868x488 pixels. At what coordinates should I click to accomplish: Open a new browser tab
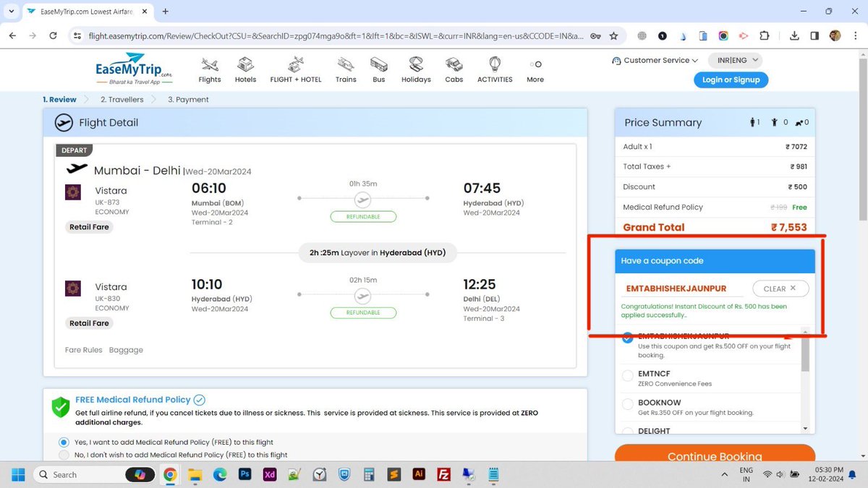point(166,12)
